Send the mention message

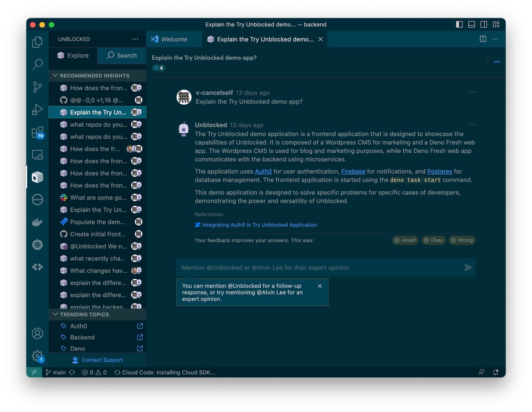(468, 267)
